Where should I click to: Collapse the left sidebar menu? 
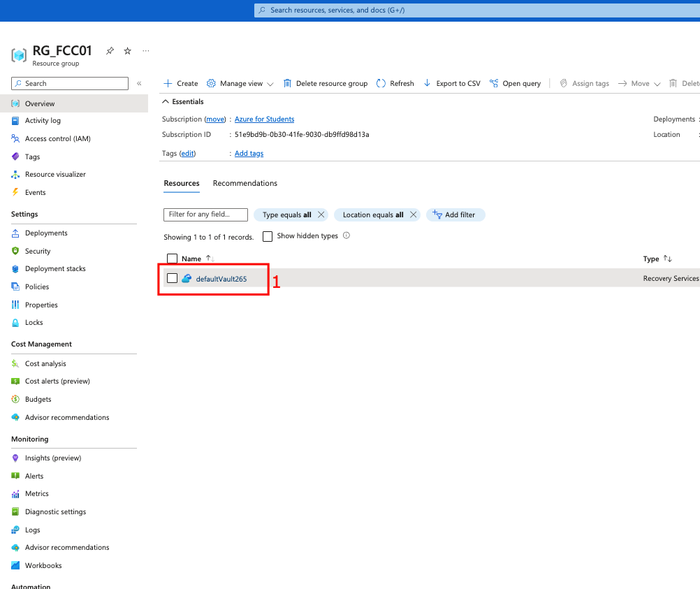coord(139,83)
